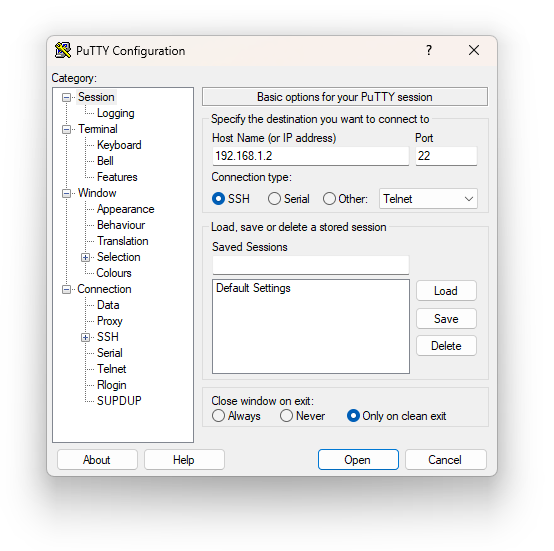Collapse the Connection tree node
The height and width of the screenshot is (551, 554).
[66, 290]
